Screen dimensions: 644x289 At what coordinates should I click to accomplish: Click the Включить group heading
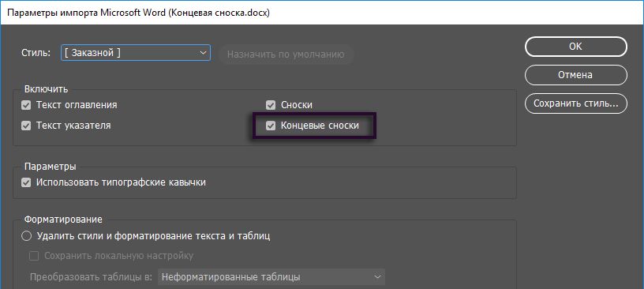[47, 88]
